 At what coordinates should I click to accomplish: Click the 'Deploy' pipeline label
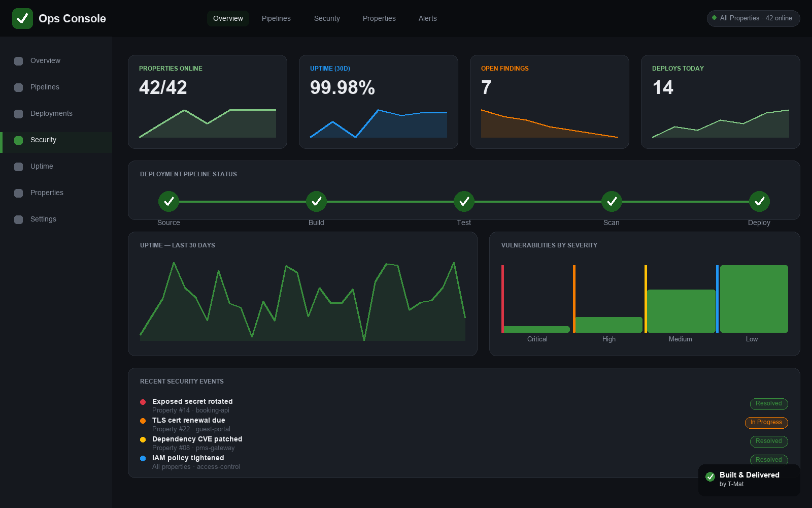(x=759, y=223)
